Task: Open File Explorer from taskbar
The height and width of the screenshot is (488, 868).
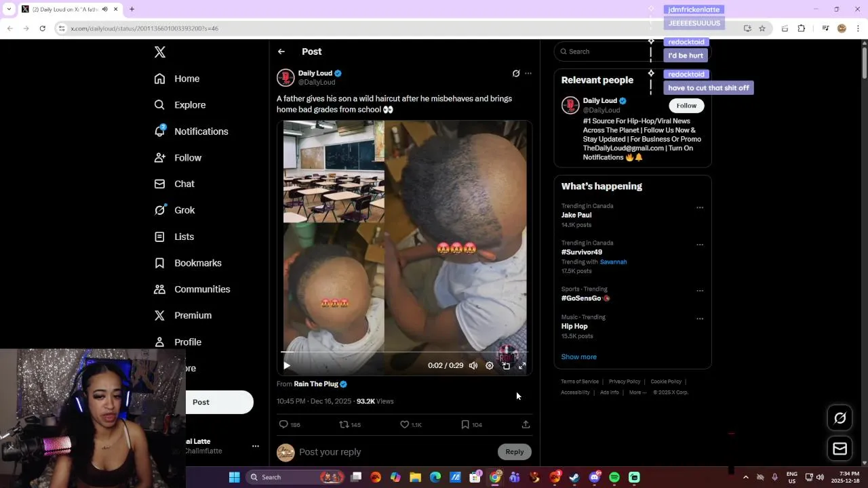Action: (x=415, y=477)
